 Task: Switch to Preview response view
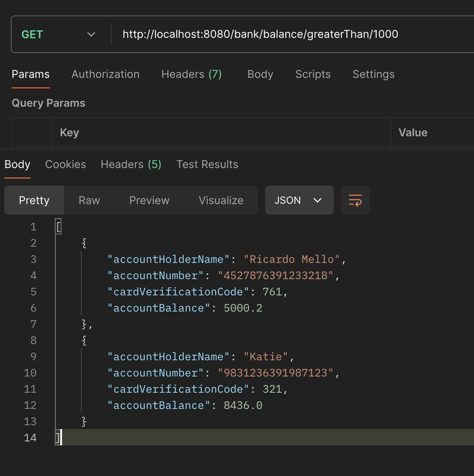click(149, 200)
